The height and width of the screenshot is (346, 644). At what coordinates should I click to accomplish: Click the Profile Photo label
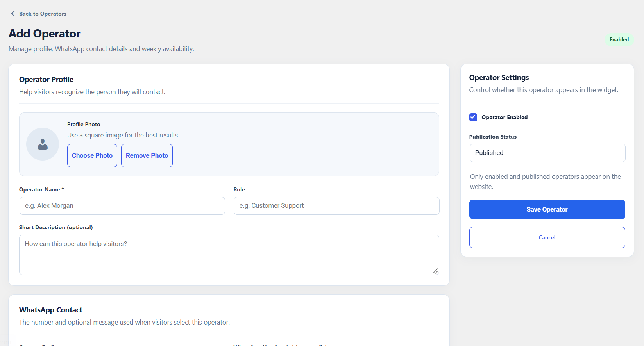(x=84, y=124)
